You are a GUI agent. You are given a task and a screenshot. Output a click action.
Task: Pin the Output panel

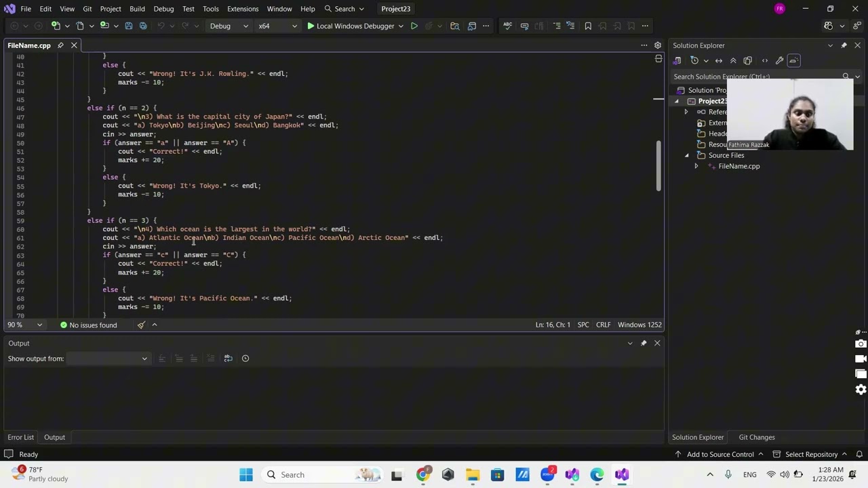[x=644, y=343]
